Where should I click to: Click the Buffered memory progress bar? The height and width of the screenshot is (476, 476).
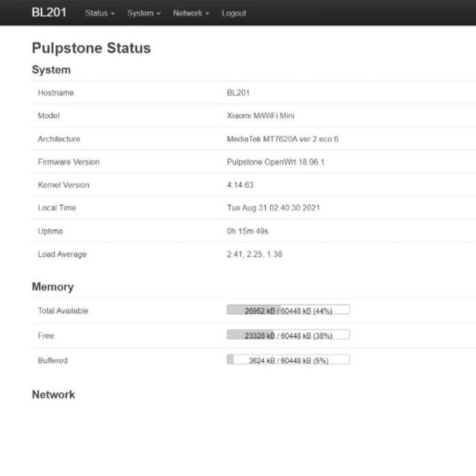coord(288,360)
